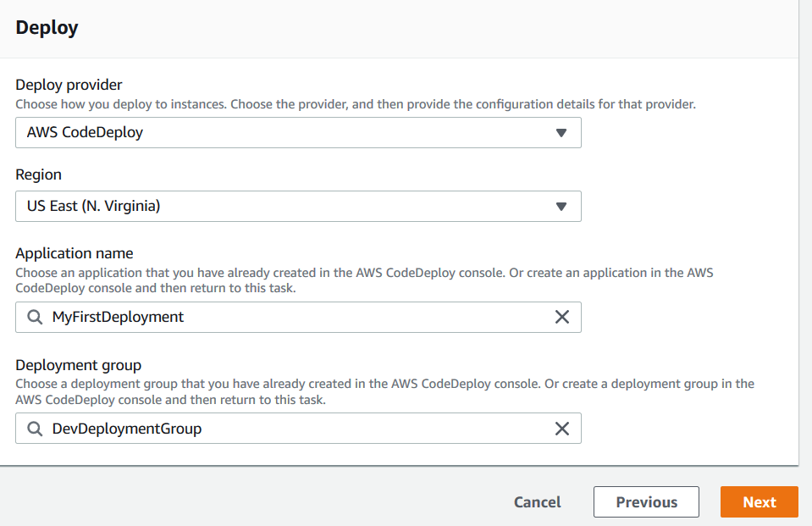
Task: Click the dropdown arrow on Deploy provider
Action: 561,132
